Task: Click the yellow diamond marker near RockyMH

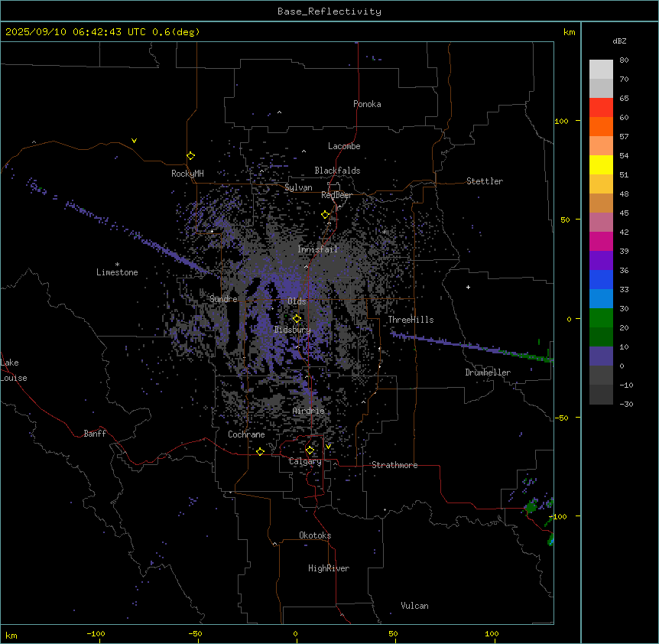Action: pos(190,156)
